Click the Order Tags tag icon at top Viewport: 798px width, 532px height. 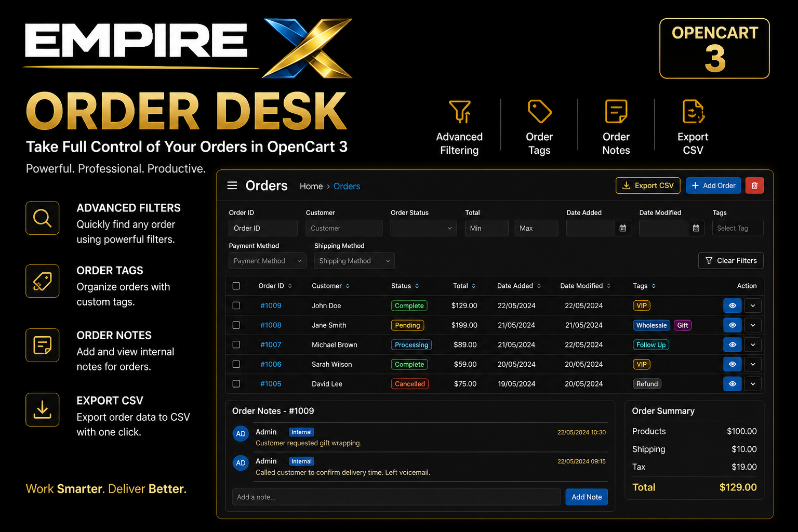pos(539,112)
